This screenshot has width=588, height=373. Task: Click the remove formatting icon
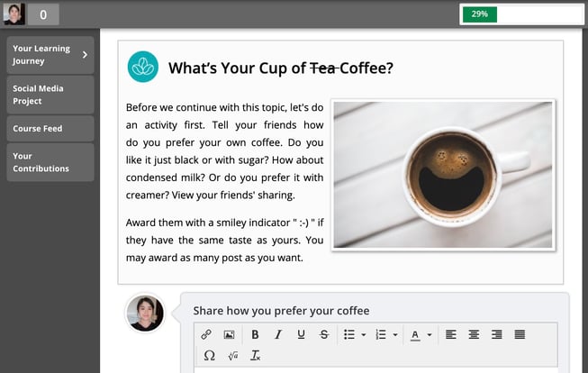point(256,356)
